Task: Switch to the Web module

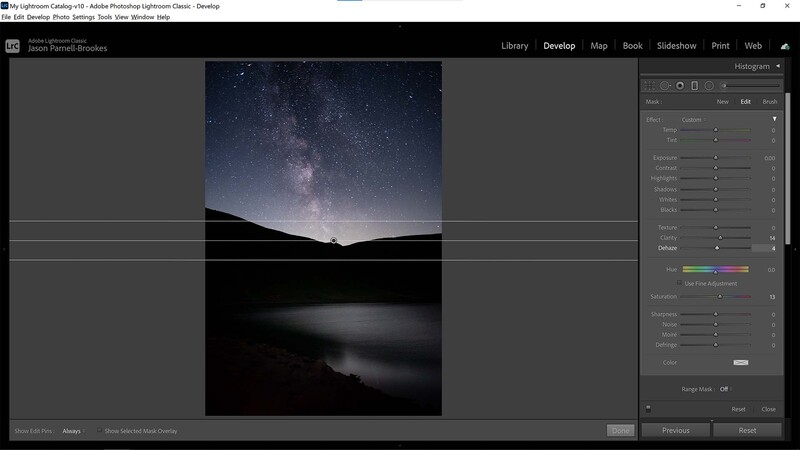Action: tap(753, 45)
